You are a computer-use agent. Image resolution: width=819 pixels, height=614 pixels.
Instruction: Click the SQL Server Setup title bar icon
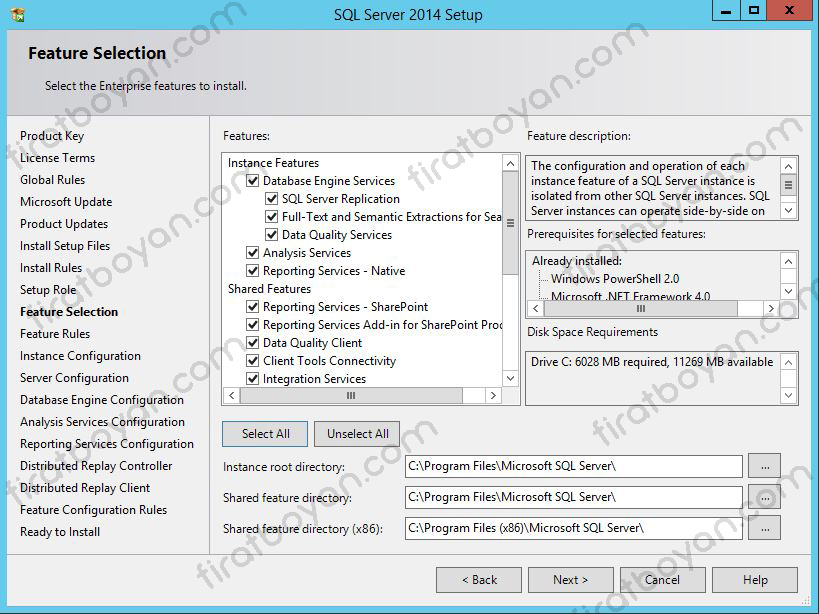[x=17, y=15]
